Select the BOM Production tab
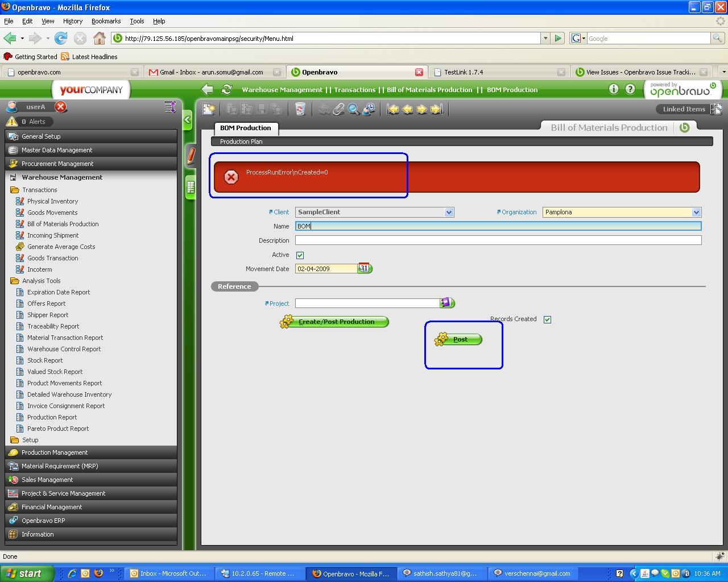This screenshot has height=582, width=728. point(246,128)
